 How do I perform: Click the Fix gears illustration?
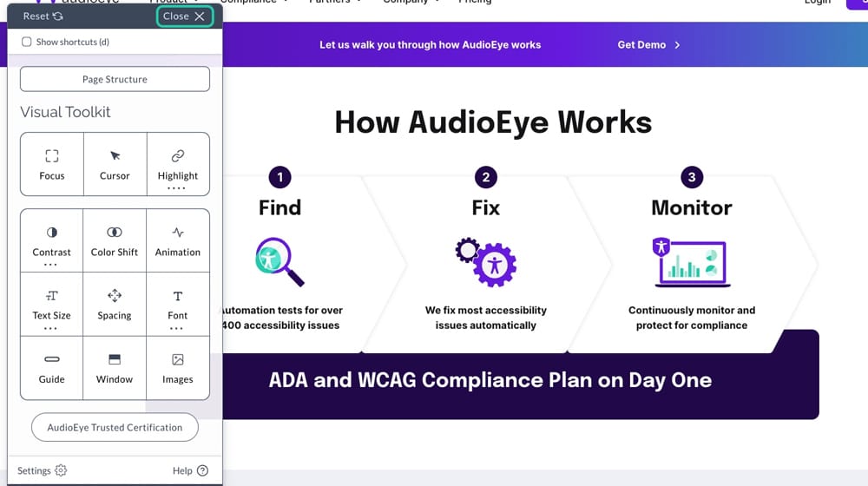[x=486, y=262]
